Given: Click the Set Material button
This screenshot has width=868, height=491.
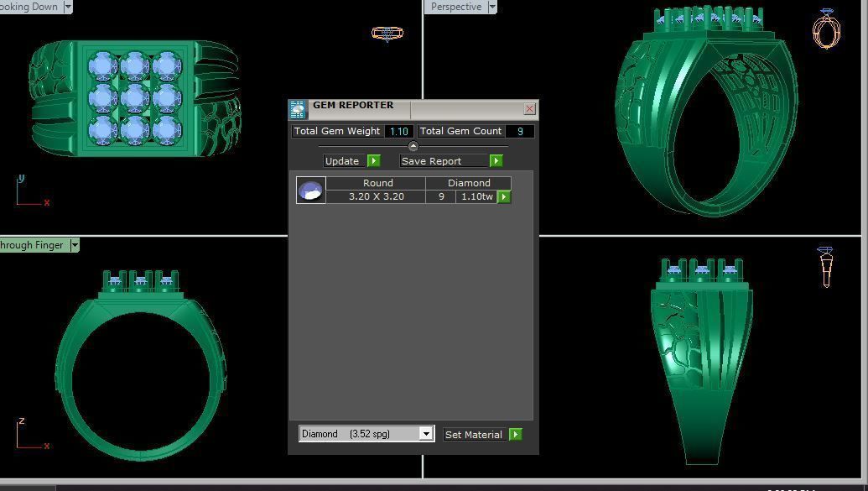Looking at the screenshot, I should [x=476, y=435].
